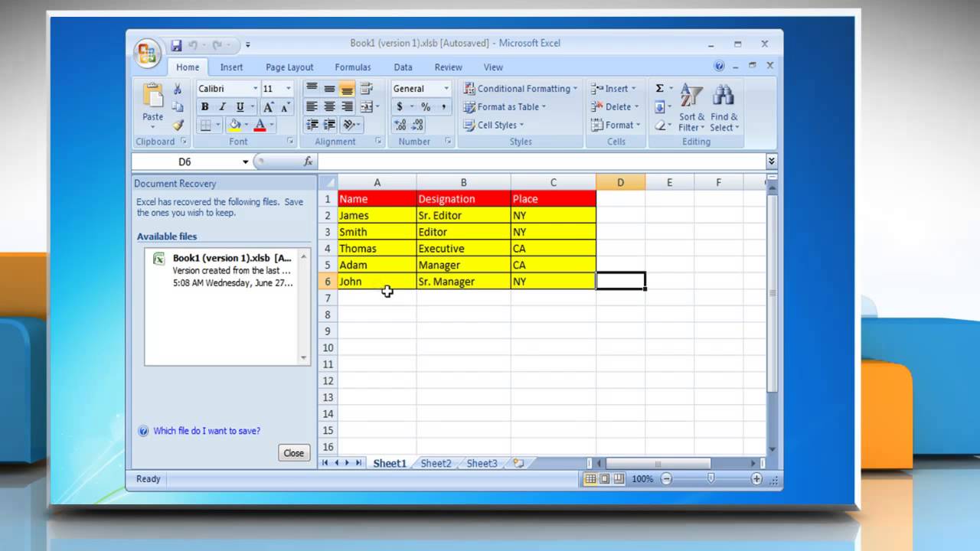Screen dimensions: 980x551
Task: Open the Formulas tab
Action: [x=353, y=67]
